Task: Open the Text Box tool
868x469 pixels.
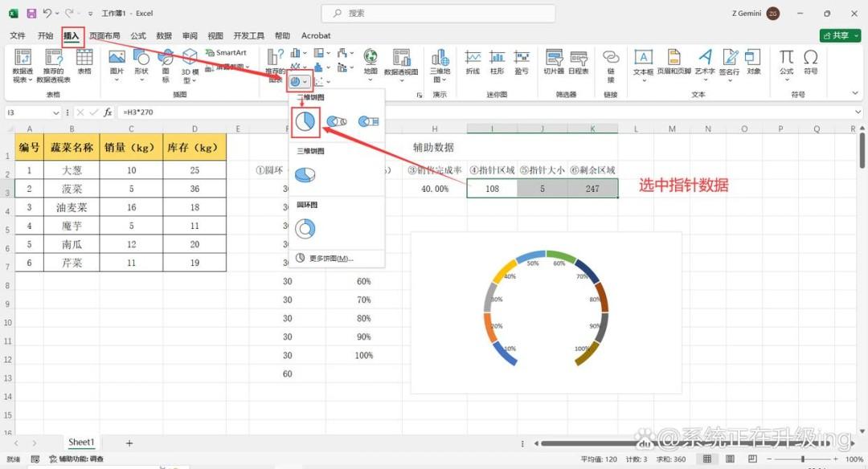Action: point(643,65)
